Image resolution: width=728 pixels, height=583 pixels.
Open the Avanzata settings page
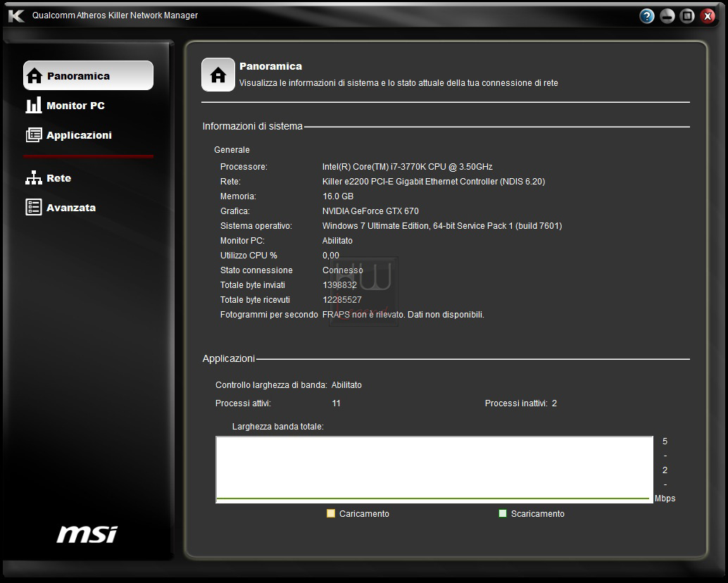61,208
